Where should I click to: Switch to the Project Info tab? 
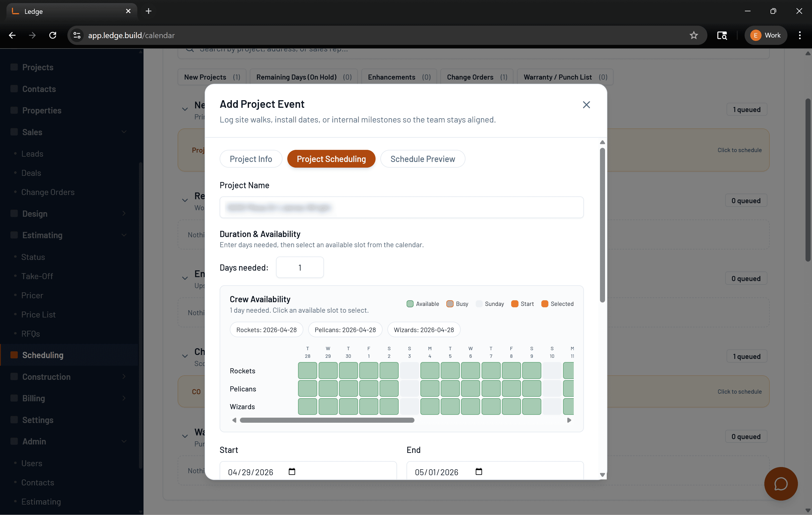[251, 159]
